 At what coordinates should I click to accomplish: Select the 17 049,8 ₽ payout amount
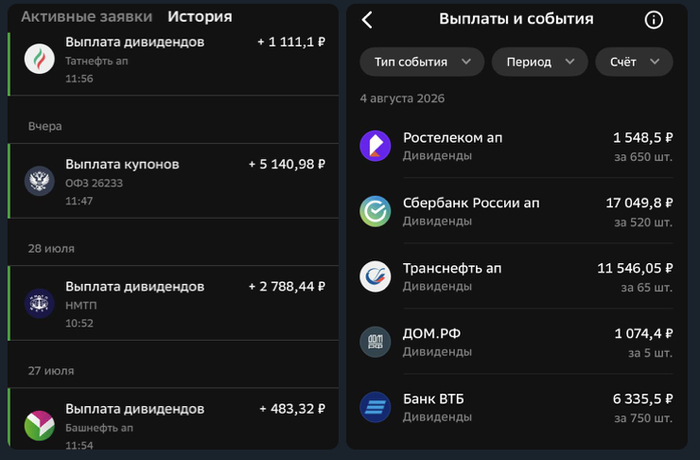pyautogui.click(x=639, y=203)
